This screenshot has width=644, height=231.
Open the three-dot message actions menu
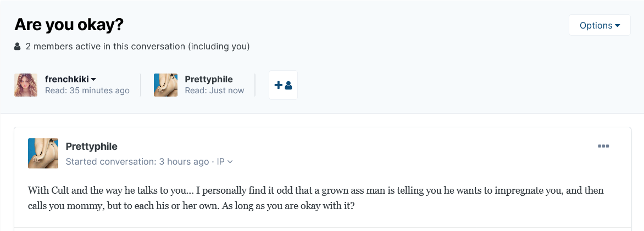(x=603, y=146)
